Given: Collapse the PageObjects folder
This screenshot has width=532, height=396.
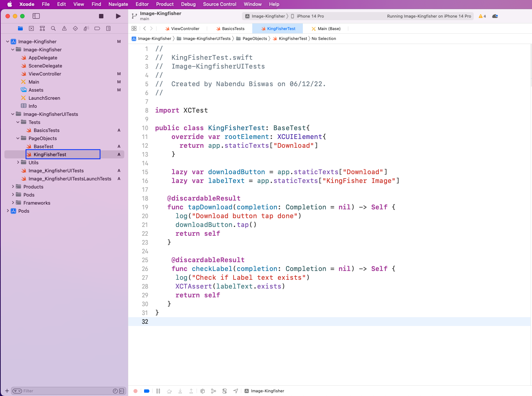Looking at the screenshot, I should click(x=18, y=138).
